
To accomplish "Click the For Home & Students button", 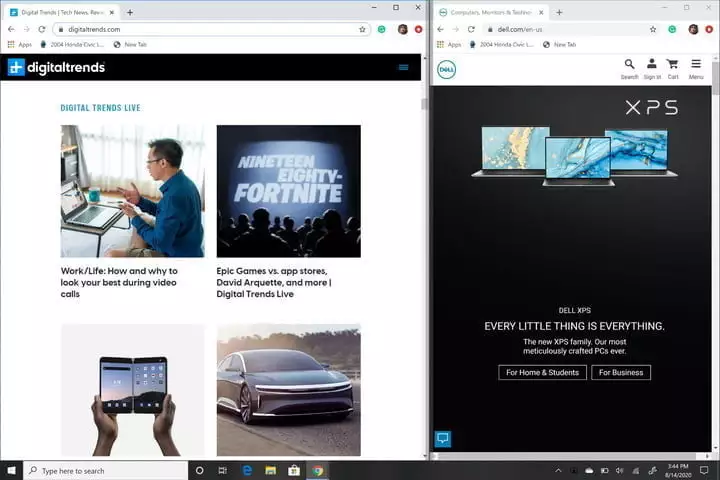I will click(542, 372).
